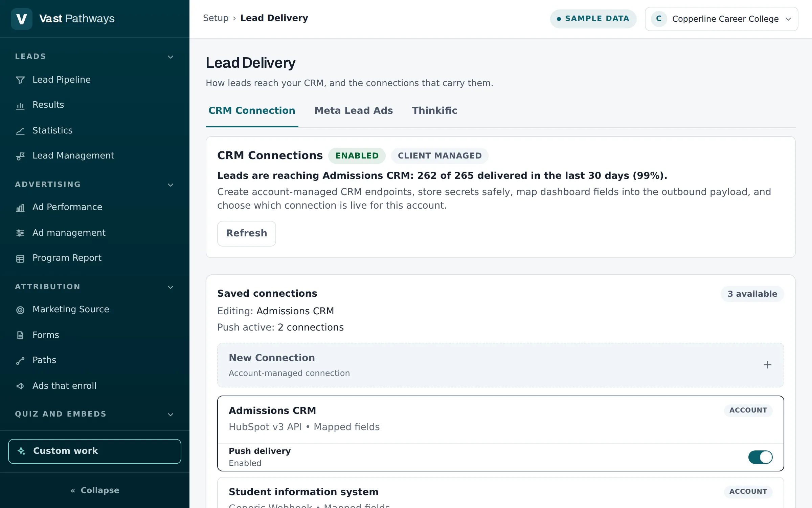The height and width of the screenshot is (508, 812).
Task: Click the 3 available badge
Action: point(752,294)
